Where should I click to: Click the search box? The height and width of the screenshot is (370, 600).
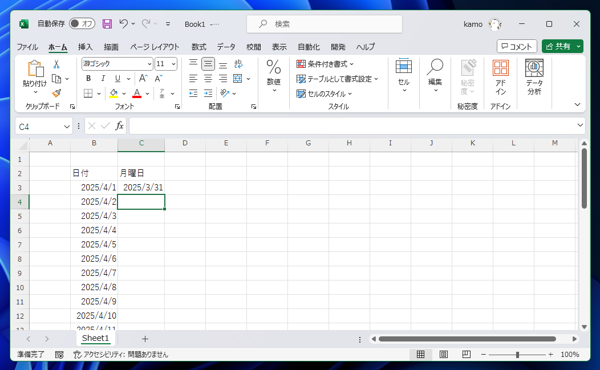(324, 24)
